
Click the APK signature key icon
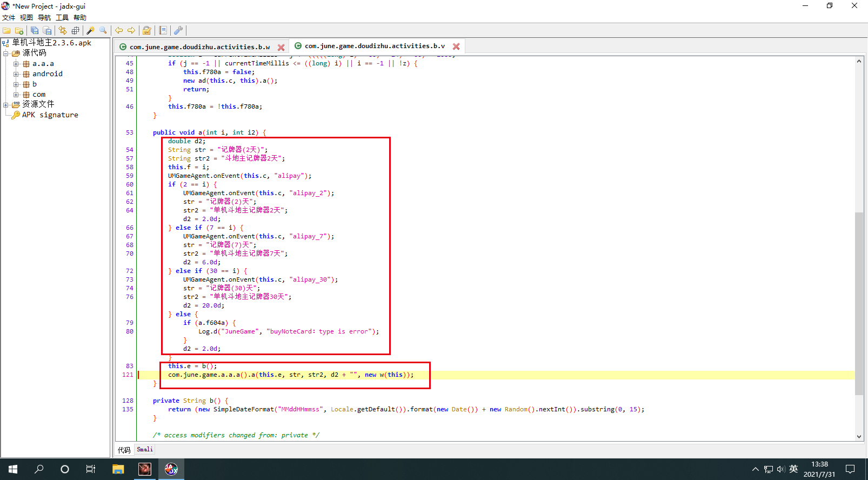pyautogui.click(x=16, y=115)
